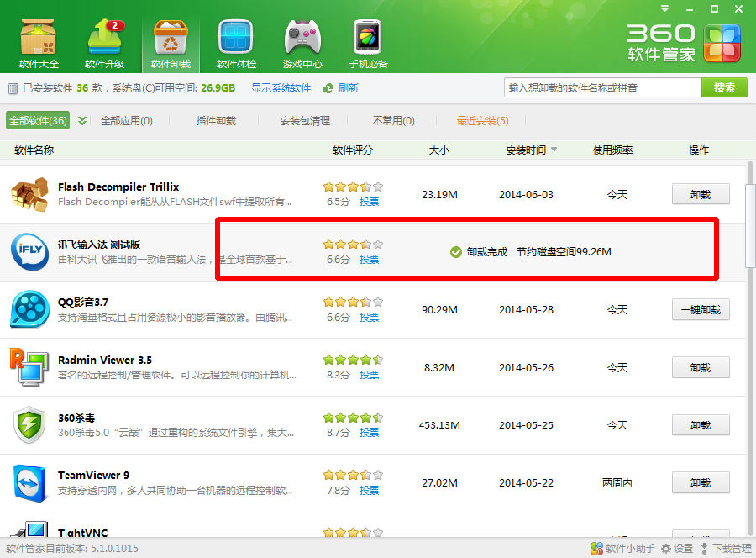Click 投票 for TeamViewer 9
This screenshot has height=558, width=756.
(370, 491)
